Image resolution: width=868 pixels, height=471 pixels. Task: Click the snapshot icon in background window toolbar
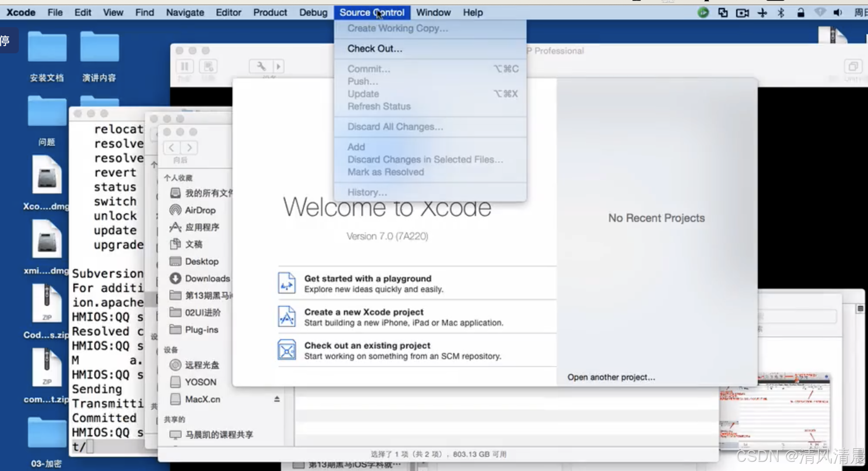pyautogui.click(x=208, y=66)
